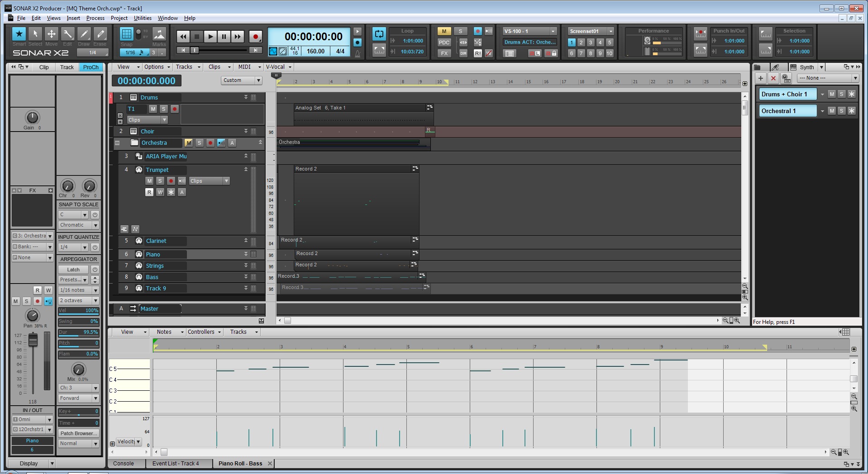Toggle the Loop on/off button

[379, 33]
